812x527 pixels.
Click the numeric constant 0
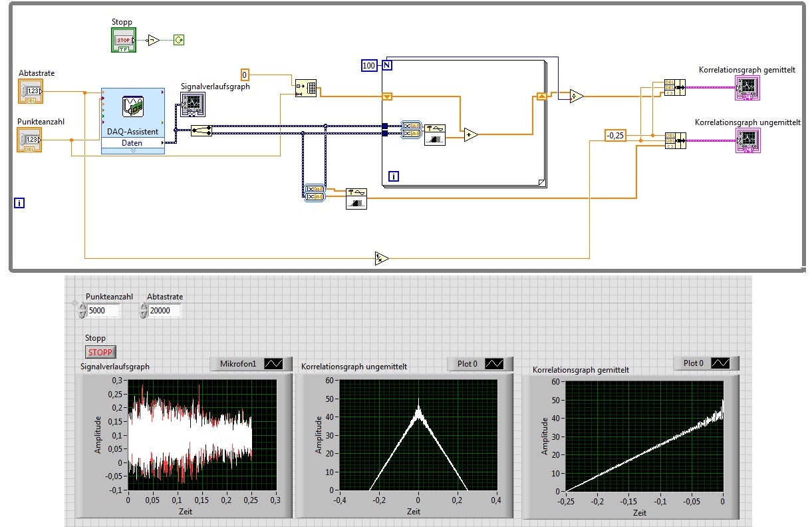coord(245,74)
